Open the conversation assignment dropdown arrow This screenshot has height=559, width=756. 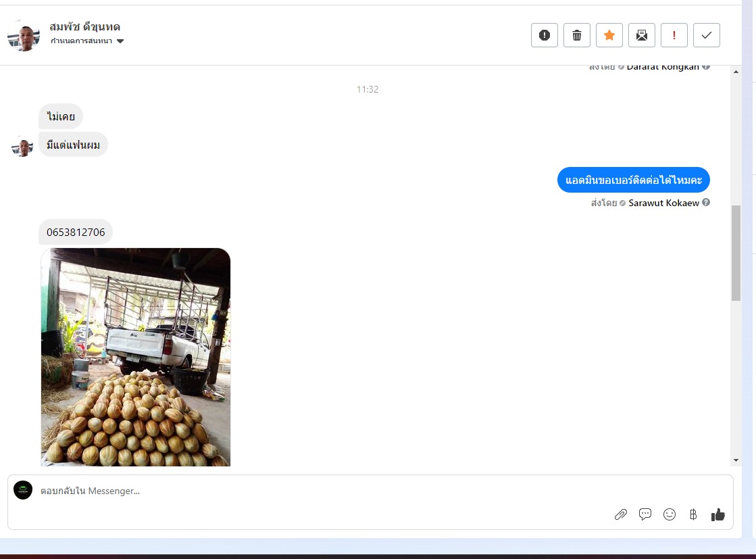tap(120, 41)
